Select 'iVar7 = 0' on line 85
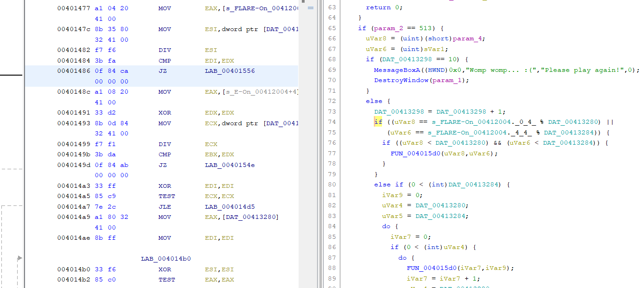 (x=409, y=237)
